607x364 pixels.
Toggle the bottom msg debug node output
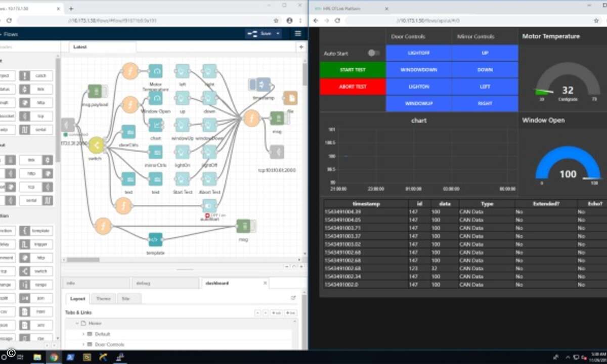pos(253,226)
